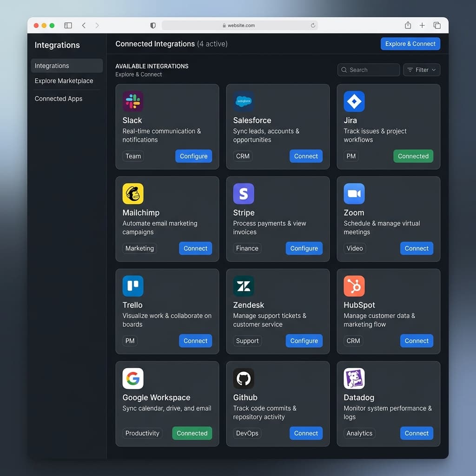Click the HubSpot sprocket logo
The image size is (476, 476).
[354, 286]
